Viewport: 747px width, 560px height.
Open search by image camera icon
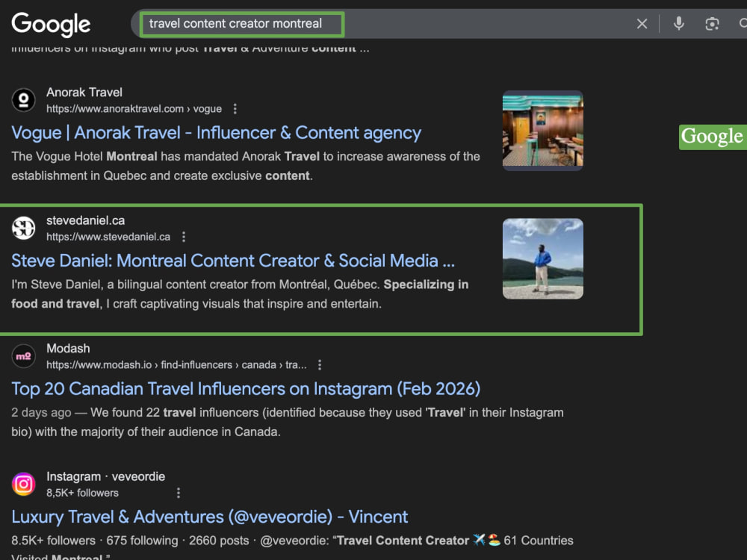point(712,24)
